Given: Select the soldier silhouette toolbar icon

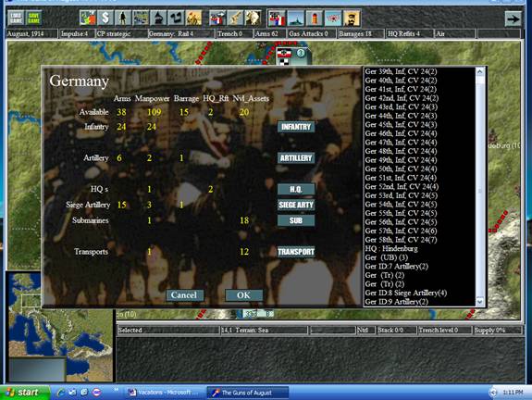Looking at the screenshot, I should (123, 18).
